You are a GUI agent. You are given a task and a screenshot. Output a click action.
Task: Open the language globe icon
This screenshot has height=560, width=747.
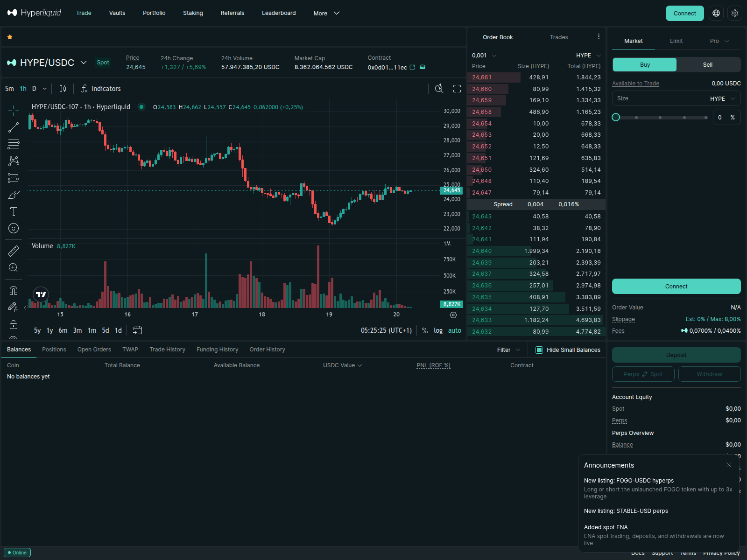pyautogui.click(x=716, y=13)
